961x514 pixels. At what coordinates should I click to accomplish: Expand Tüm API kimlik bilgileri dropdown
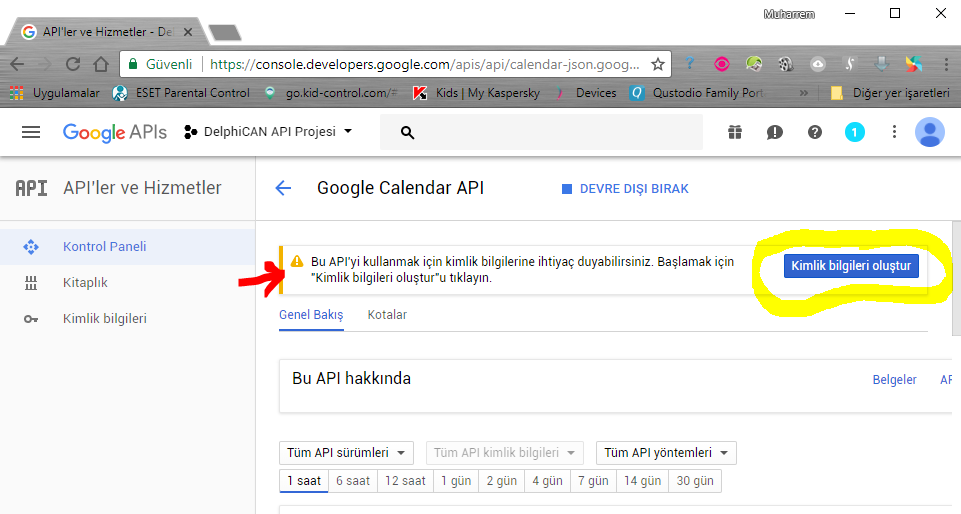point(504,453)
